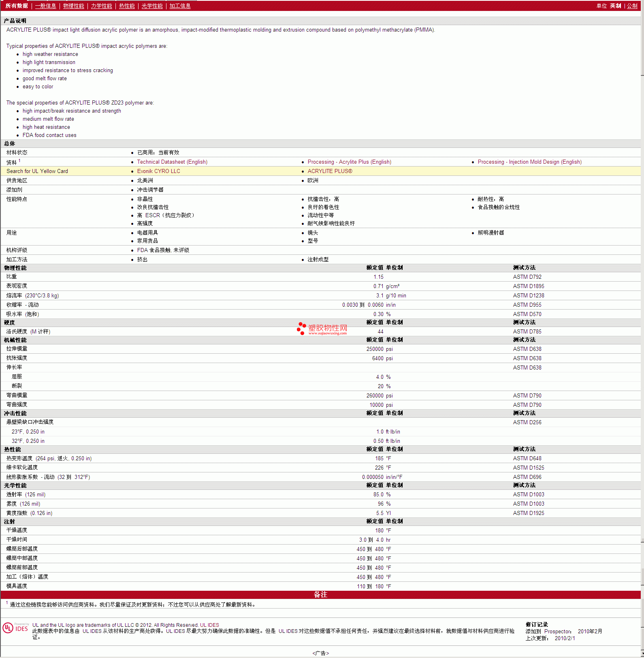Click the 资料 footnote label
Screen dimensions: 644x658
pyautogui.click(x=13, y=162)
